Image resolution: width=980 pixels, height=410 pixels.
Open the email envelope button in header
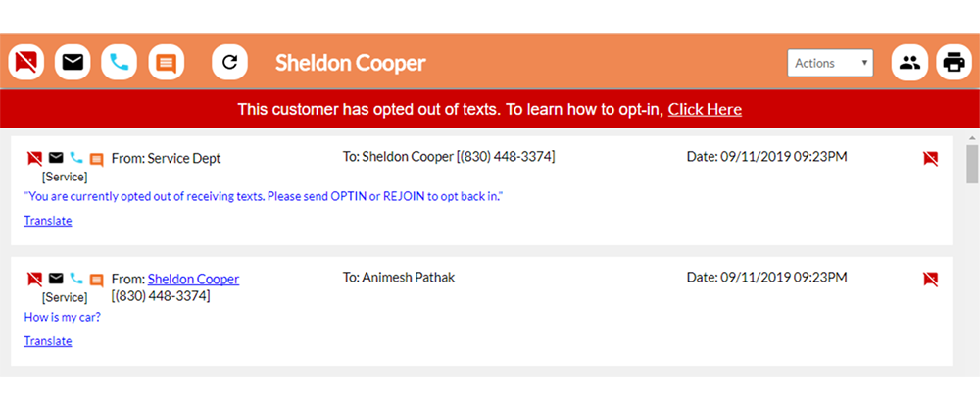click(x=73, y=62)
